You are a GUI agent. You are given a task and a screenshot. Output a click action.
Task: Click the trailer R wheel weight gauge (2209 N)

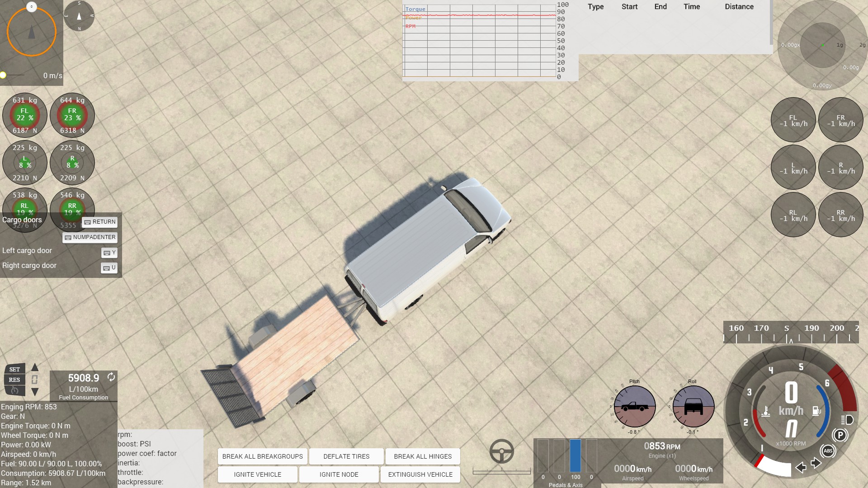click(x=72, y=163)
